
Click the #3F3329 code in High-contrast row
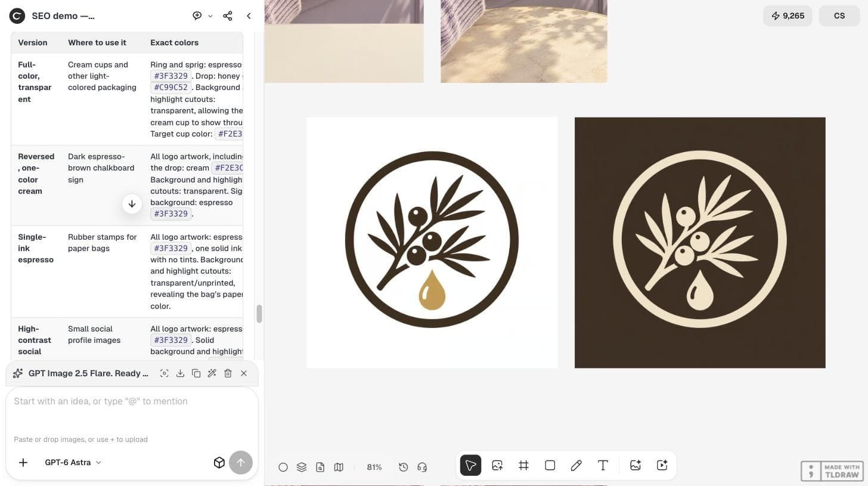click(171, 340)
